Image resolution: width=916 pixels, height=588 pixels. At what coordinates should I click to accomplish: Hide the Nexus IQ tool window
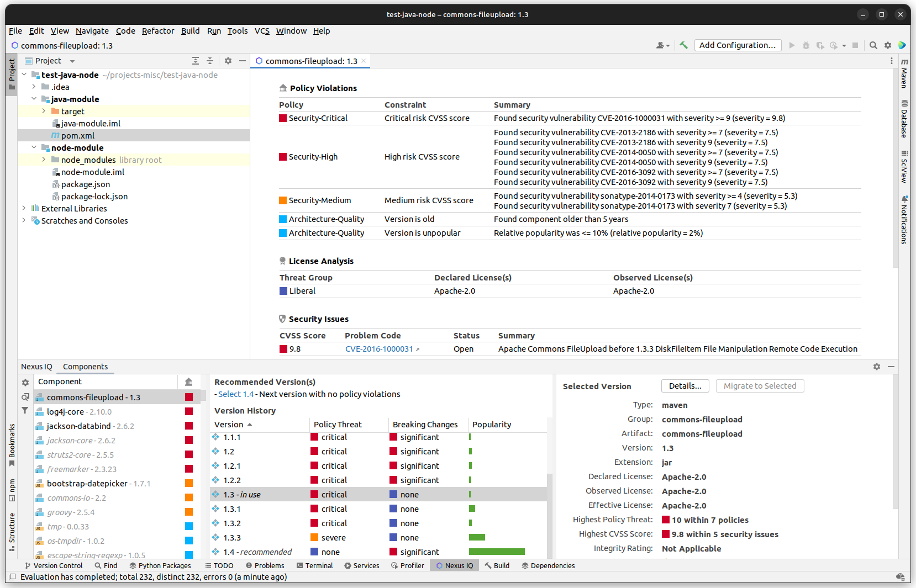[891, 367]
